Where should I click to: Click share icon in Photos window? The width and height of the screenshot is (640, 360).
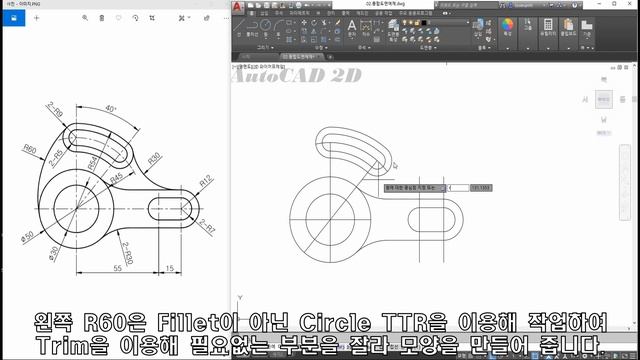point(207,18)
